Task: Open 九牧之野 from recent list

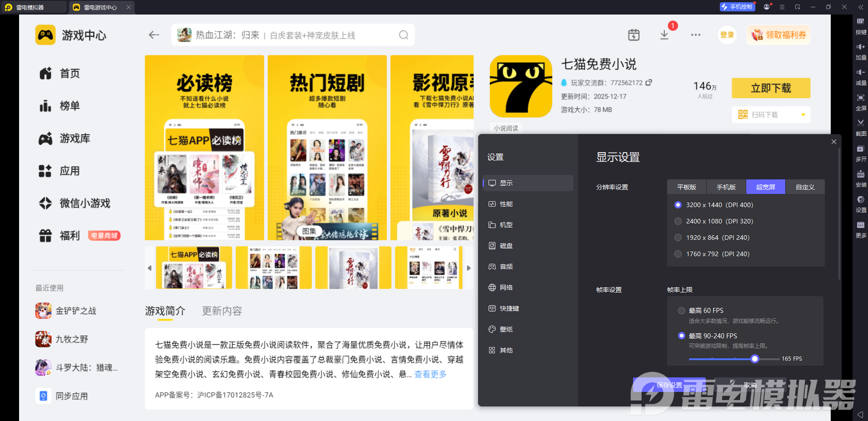Action: tap(62, 339)
